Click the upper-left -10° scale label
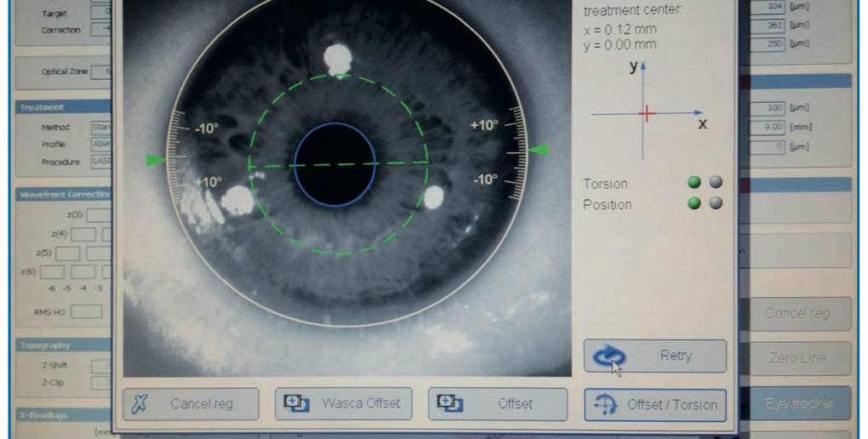 pyautogui.click(x=207, y=128)
